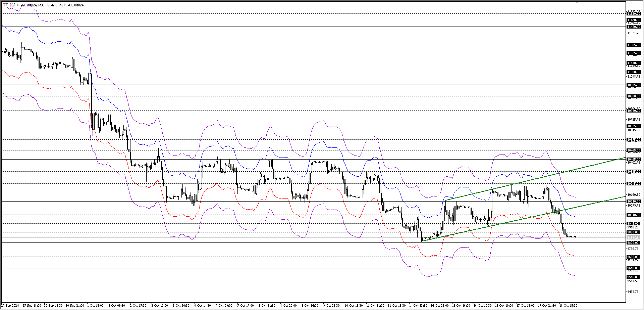Click the gray chart shift triangle marker

tap(577, 2)
